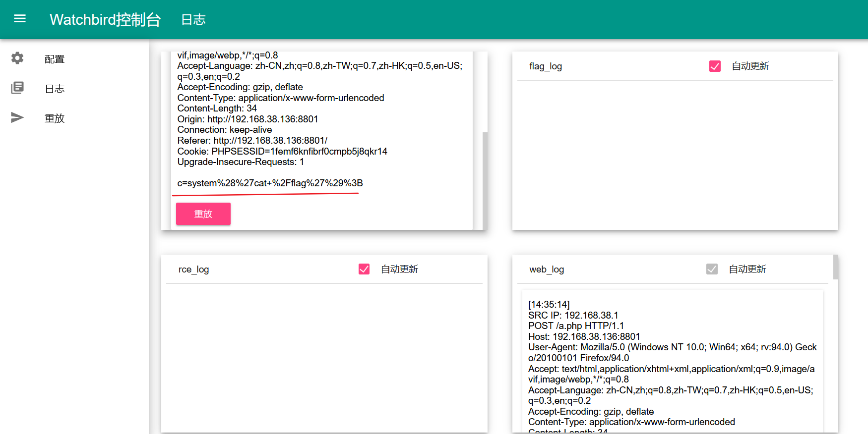
Task: Toggle web_log 自动更新 checkbox
Action: [x=712, y=269]
